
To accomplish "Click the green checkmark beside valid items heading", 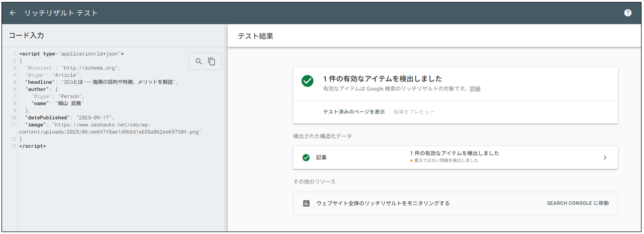I will click(x=307, y=81).
